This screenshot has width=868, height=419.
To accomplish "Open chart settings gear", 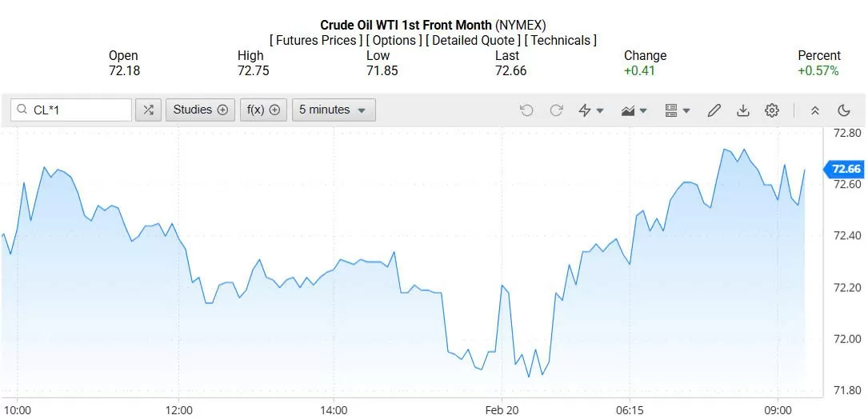I will point(772,110).
